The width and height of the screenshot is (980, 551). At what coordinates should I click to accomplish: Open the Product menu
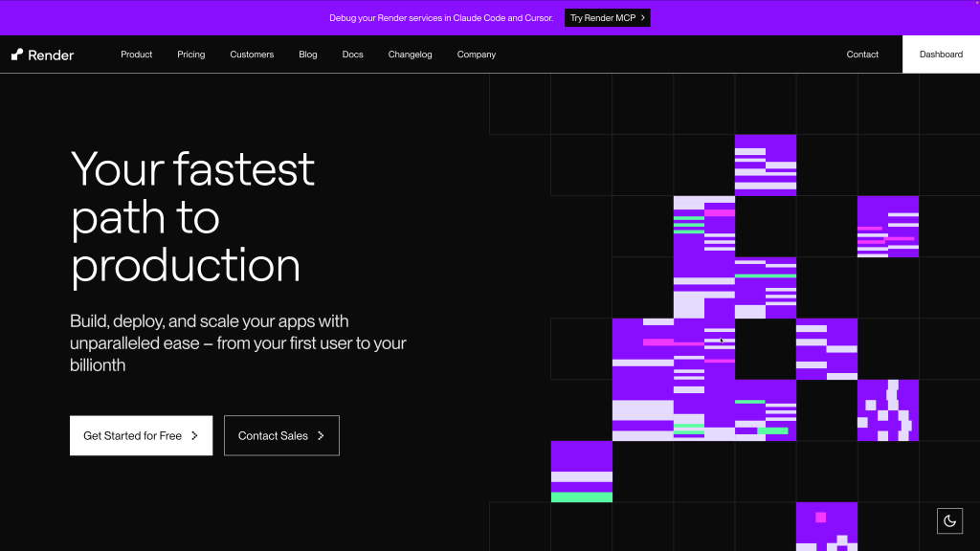coord(136,55)
